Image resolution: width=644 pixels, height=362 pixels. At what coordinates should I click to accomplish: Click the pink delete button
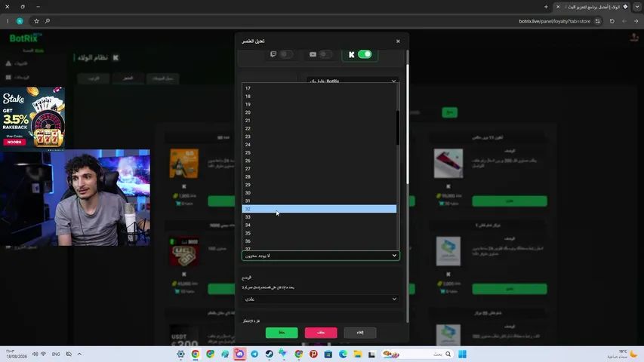pyautogui.click(x=321, y=333)
